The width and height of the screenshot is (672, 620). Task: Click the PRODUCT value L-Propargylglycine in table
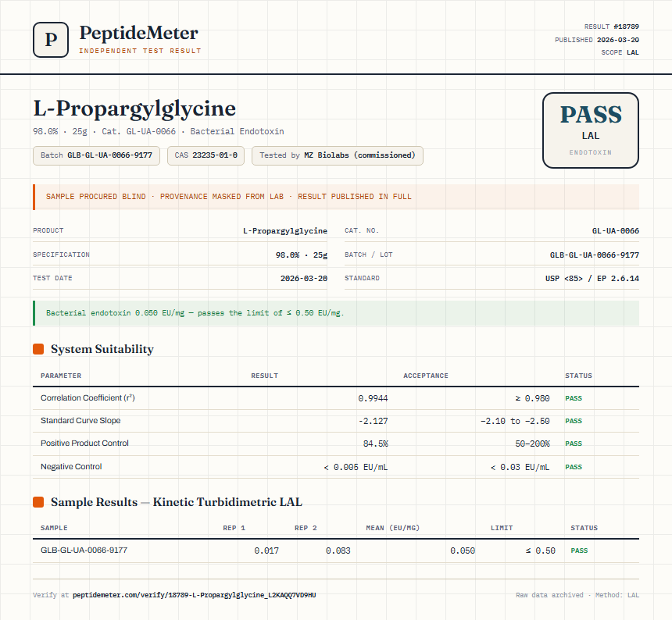[x=285, y=231]
